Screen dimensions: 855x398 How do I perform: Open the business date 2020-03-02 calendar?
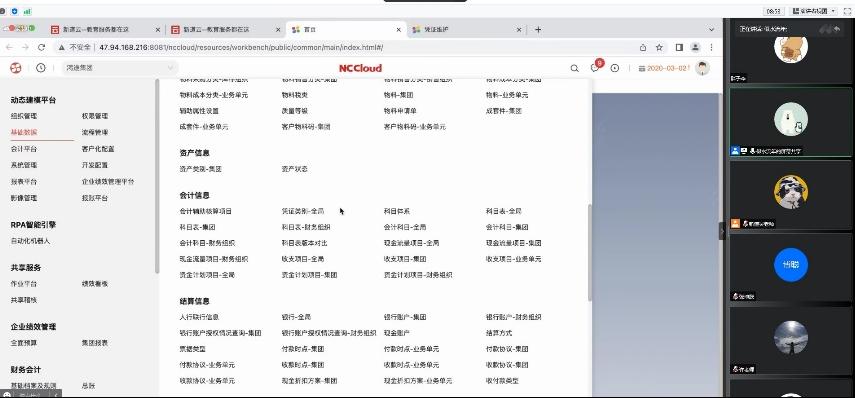[664, 68]
